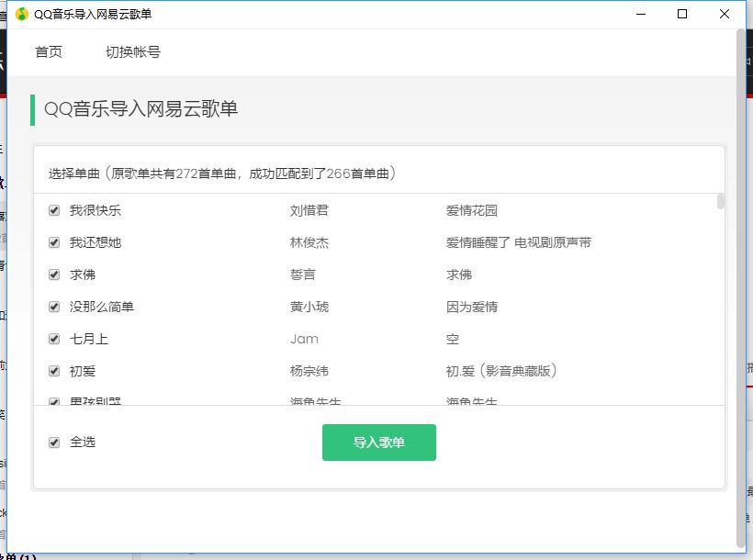Open the 首页 menu item
This screenshot has height=560, width=753.
tap(49, 52)
